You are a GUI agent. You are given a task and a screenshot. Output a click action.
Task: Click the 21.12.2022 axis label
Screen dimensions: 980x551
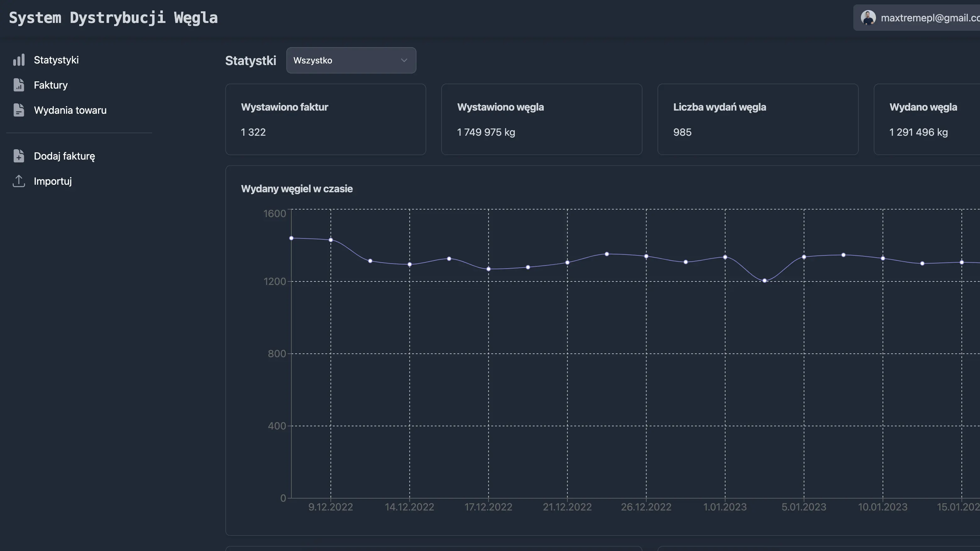tap(567, 507)
